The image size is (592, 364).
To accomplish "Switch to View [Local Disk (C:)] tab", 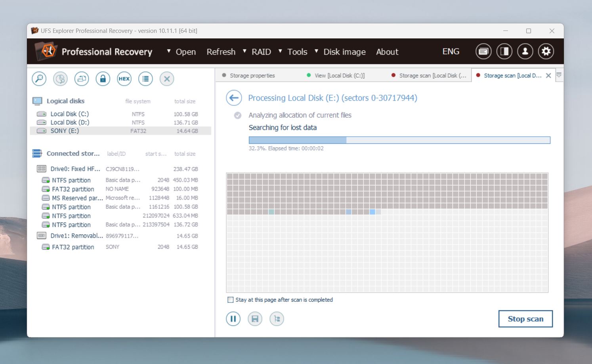I will [339, 76].
